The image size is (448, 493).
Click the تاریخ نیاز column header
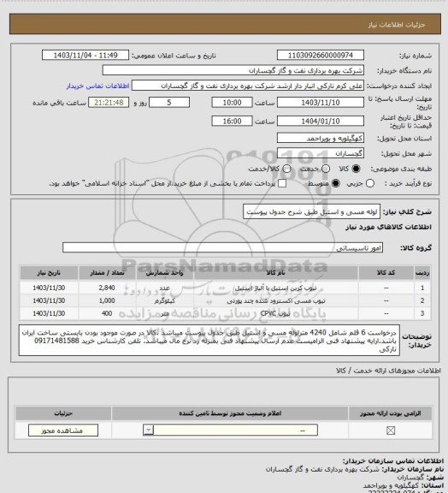pyautogui.click(x=49, y=273)
